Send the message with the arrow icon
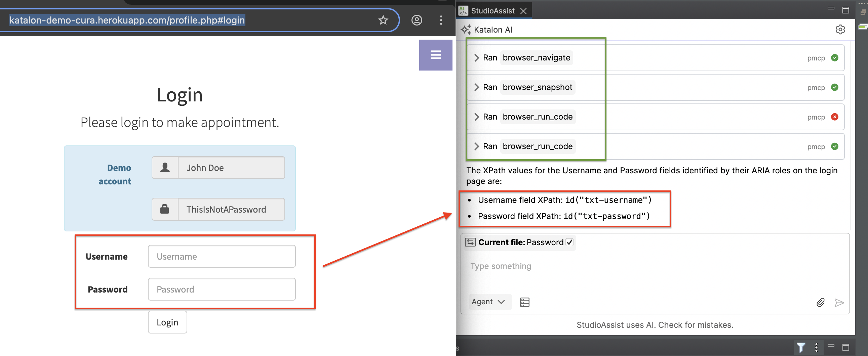868x356 pixels. pos(839,303)
